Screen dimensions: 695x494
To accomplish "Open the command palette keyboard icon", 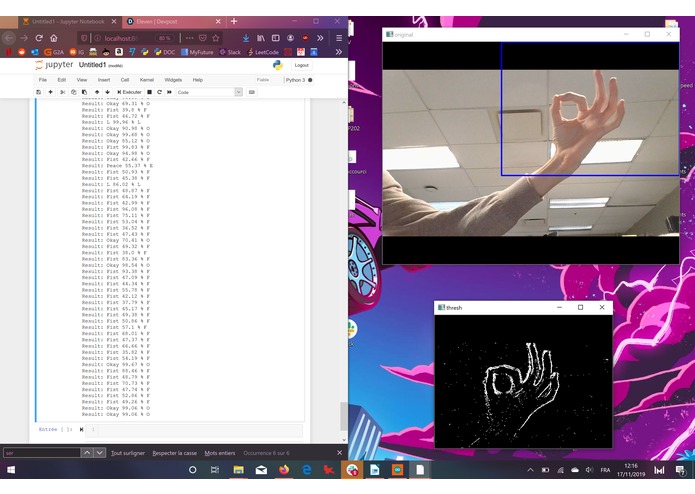I will (252, 92).
